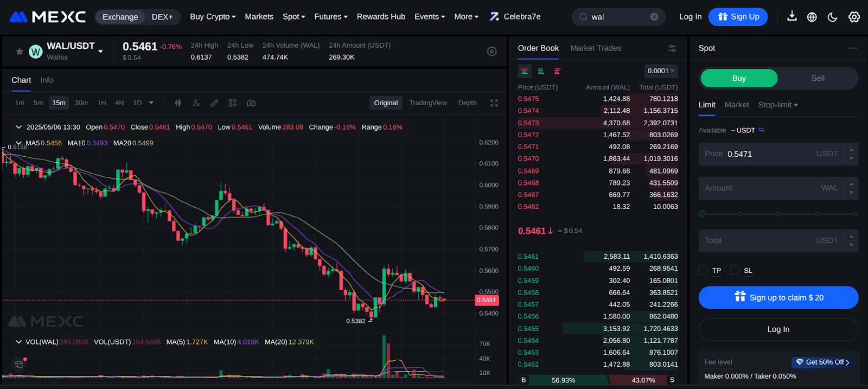Click the amount percentage slider handle
The width and height of the screenshot is (868, 389).
(x=702, y=214)
